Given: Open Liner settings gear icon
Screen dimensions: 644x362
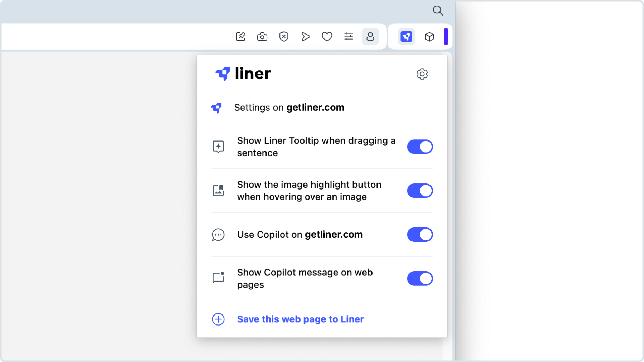Looking at the screenshot, I should tap(422, 74).
